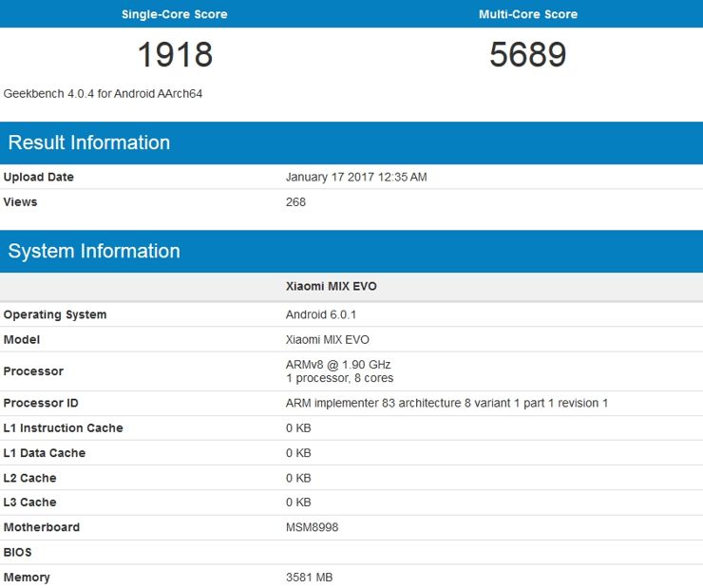Viewport: 703px width, 588px height.
Task: Select the 0 KB value for L3 Cache
Action: [298, 503]
